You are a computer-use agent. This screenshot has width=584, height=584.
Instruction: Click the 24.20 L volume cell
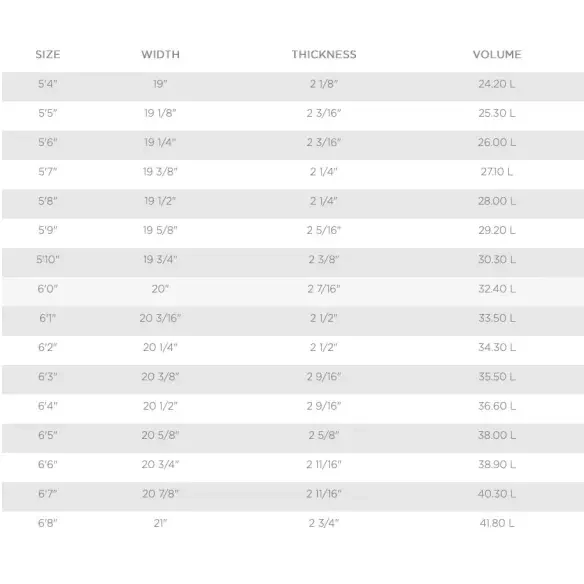pos(497,84)
